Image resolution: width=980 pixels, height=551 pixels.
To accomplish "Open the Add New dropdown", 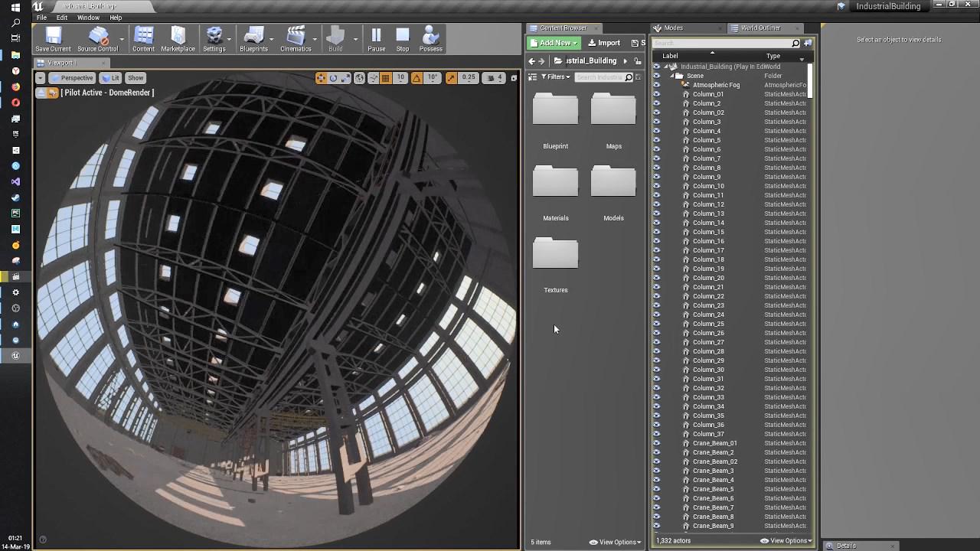I will tap(554, 43).
